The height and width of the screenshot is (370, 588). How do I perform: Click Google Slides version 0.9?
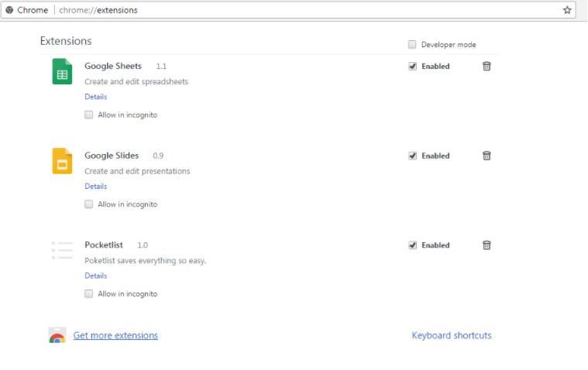[x=158, y=156]
